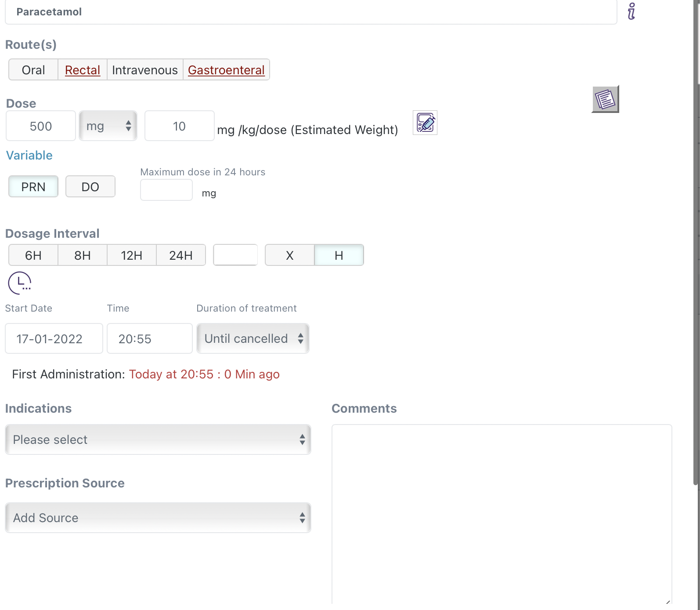Expand the Duration of treatment dropdown

(253, 338)
